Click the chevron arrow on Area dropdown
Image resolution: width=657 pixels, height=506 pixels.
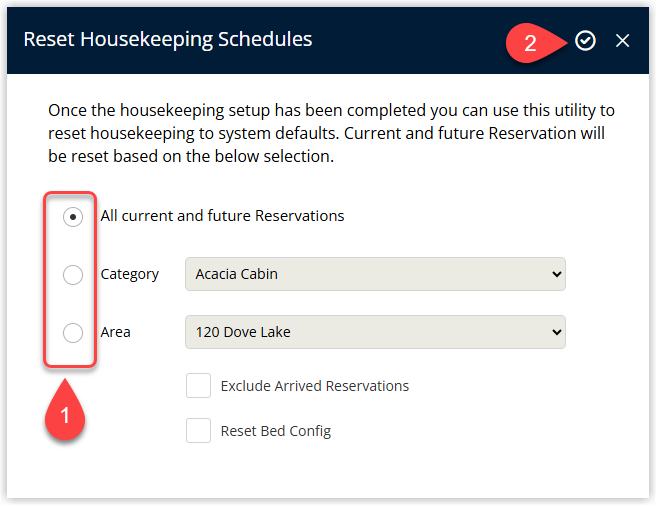tap(556, 333)
